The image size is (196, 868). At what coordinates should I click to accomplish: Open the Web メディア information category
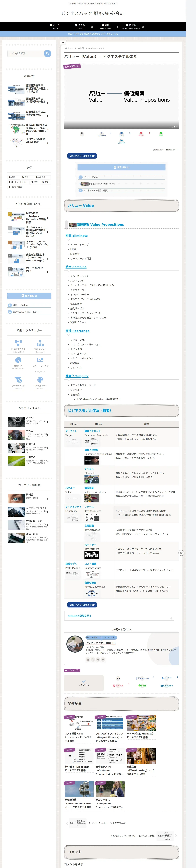(x=29, y=525)
